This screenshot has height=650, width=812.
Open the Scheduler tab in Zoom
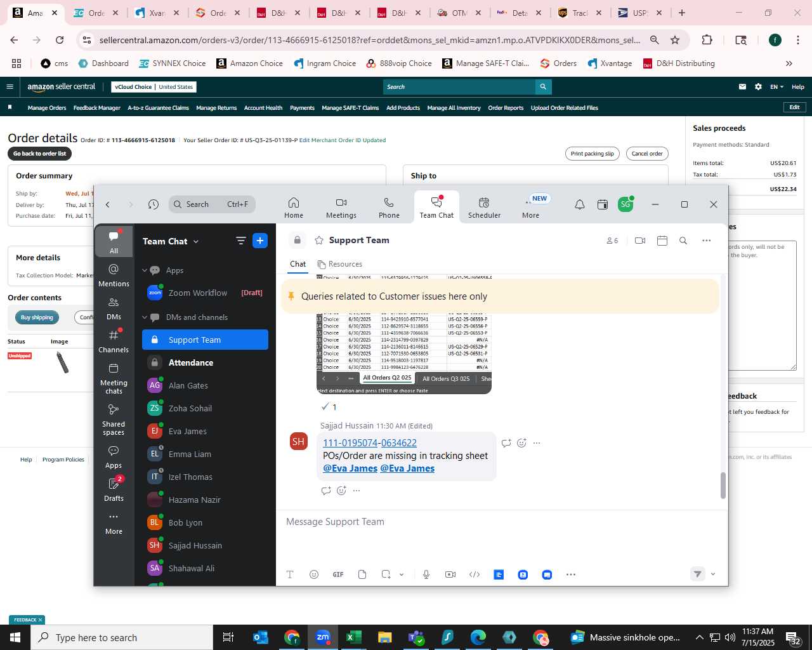(484, 208)
